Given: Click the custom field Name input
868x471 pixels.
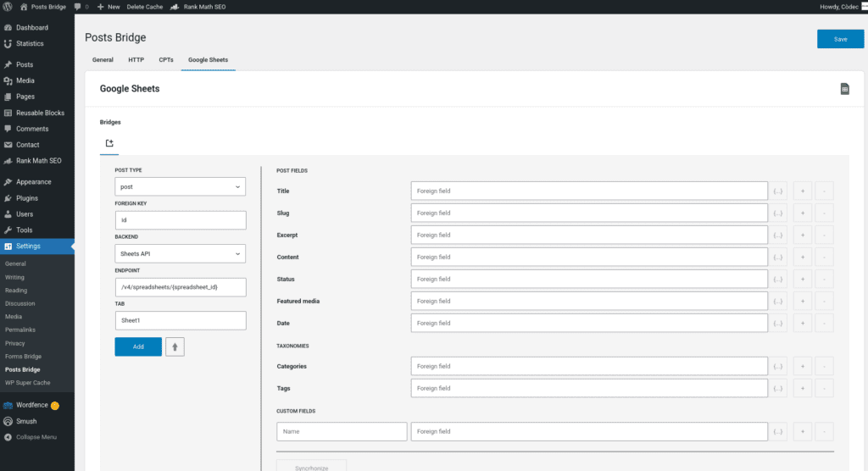Looking at the screenshot, I should pyautogui.click(x=342, y=432).
